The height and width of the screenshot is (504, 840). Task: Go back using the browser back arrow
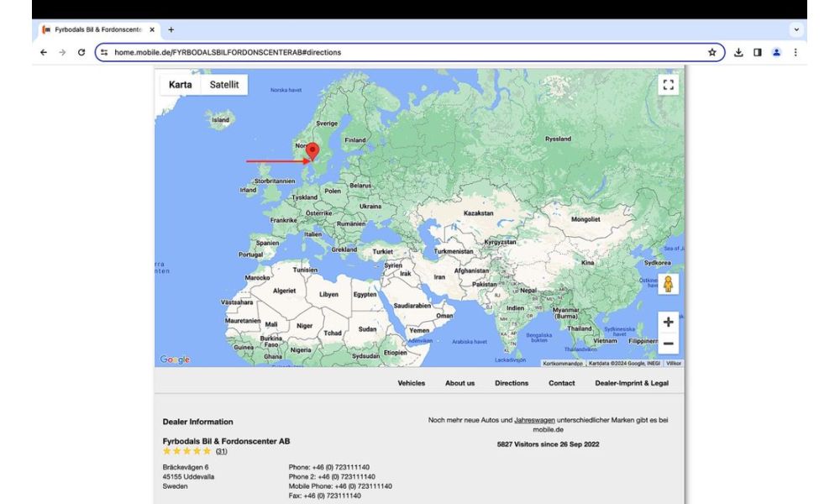coord(44,52)
